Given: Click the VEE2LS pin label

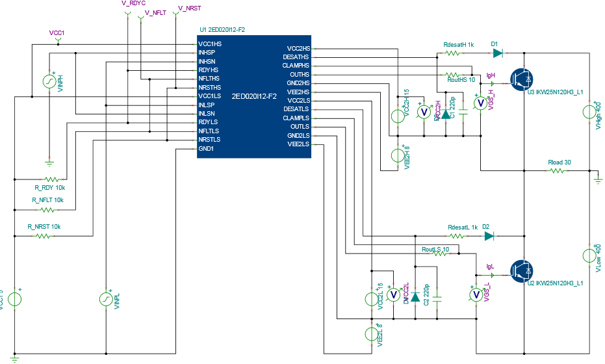Looking at the screenshot, I should point(298,144).
